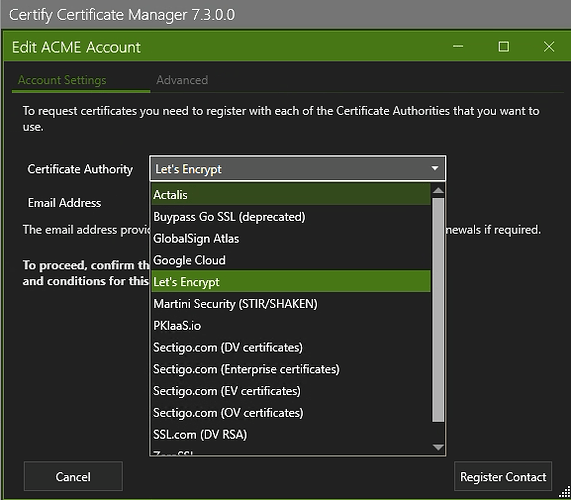Click the dropdown list scrollbar thumb

(x=438, y=310)
